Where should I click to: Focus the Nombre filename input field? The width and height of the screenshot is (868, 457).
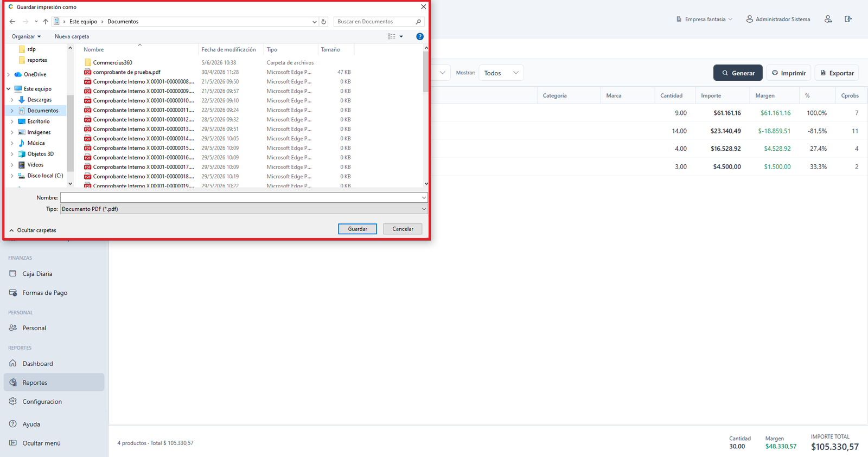coord(244,198)
